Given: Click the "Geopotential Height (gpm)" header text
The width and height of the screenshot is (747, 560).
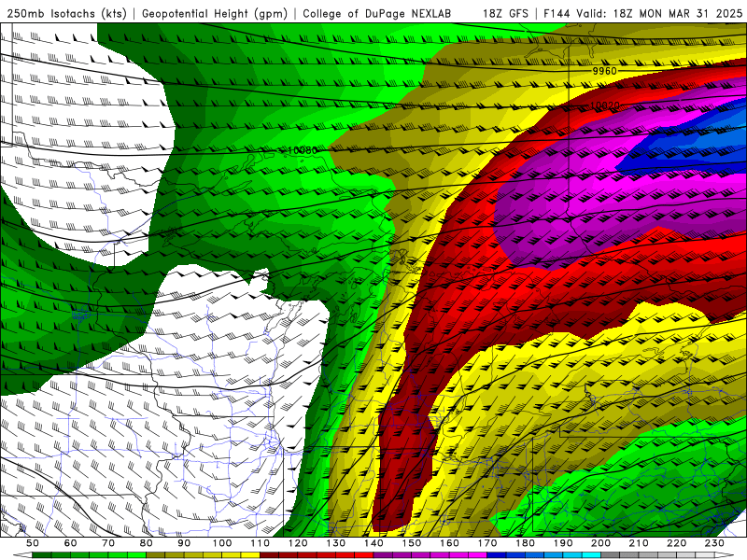Looking at the screenshot, I should (x=215, y=13).
